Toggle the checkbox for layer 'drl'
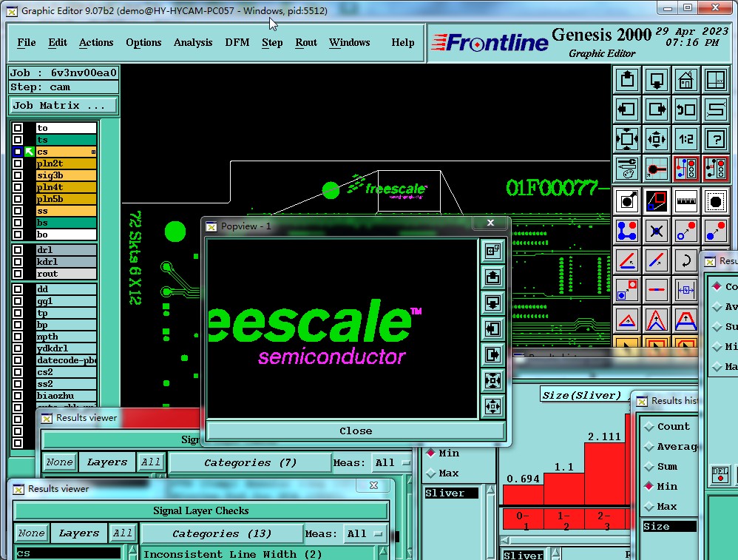 pyautogui.click(x=18, y=250)
